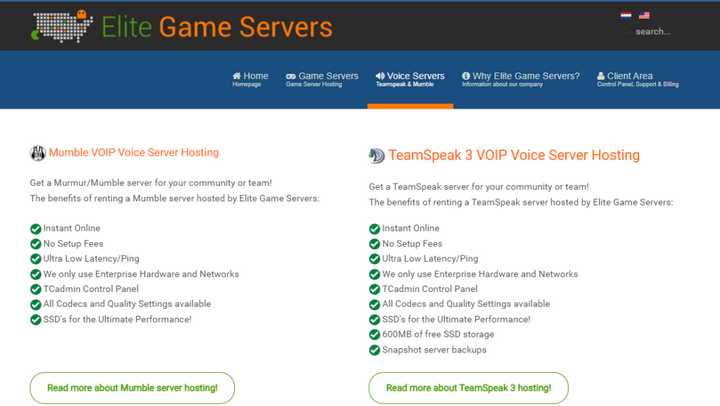Click Read more about Mumble server hosting

(133, 388)
